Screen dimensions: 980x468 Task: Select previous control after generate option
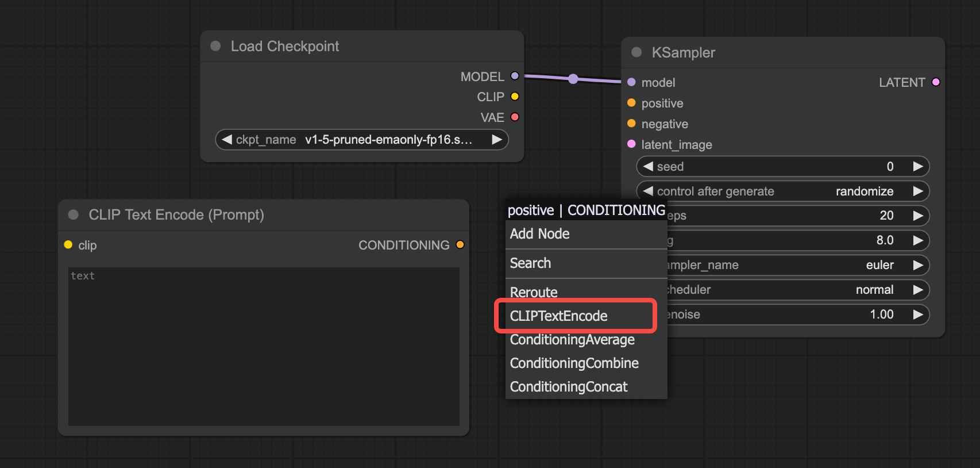point(648,191)
